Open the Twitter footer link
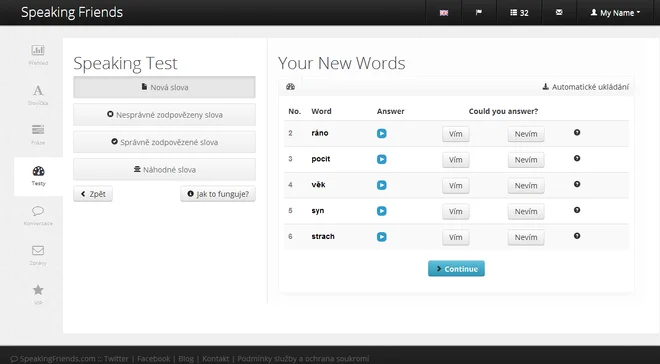 (116, 359)
